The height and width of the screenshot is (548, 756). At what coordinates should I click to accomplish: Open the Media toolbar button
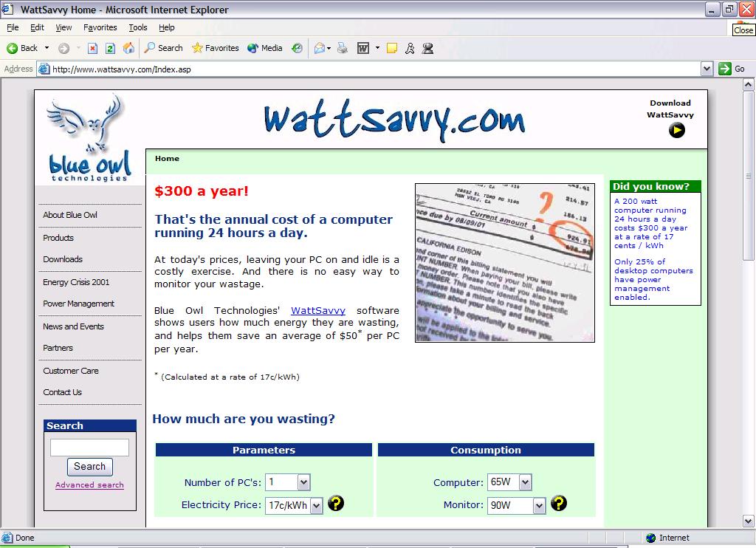265,48
